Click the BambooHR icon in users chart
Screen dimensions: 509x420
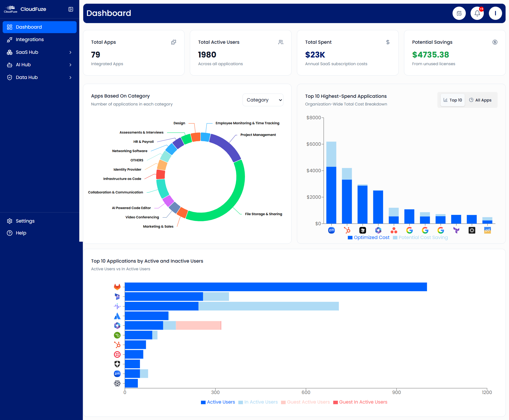(117, 335)
